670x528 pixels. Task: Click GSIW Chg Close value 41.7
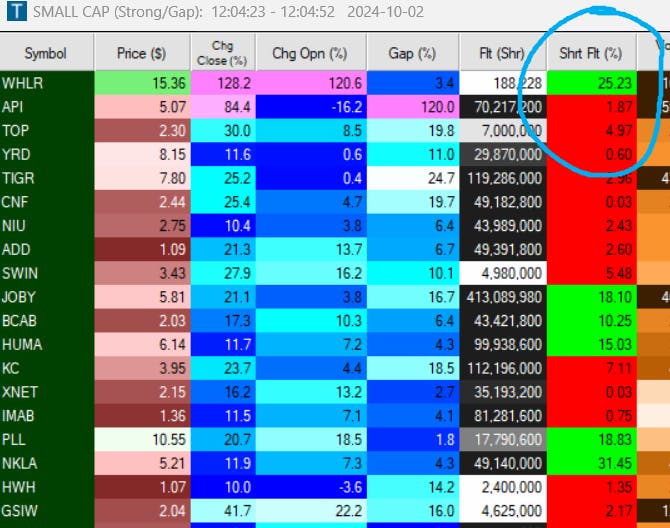[223, 511]
